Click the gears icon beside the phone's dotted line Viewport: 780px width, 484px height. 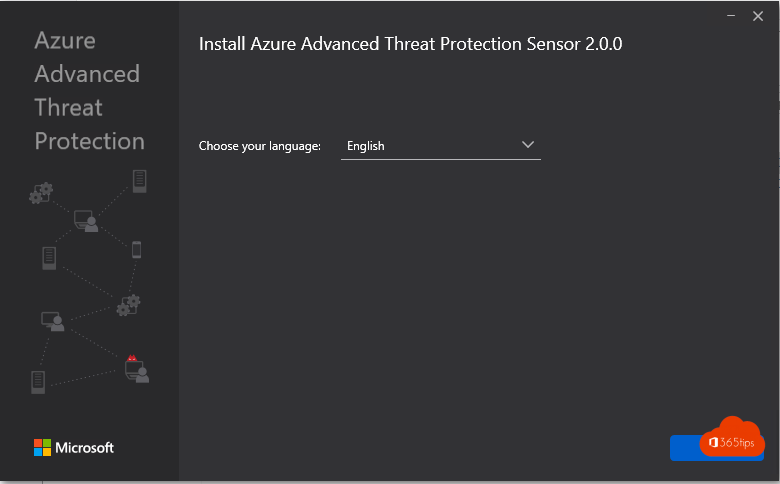point(128,305)
